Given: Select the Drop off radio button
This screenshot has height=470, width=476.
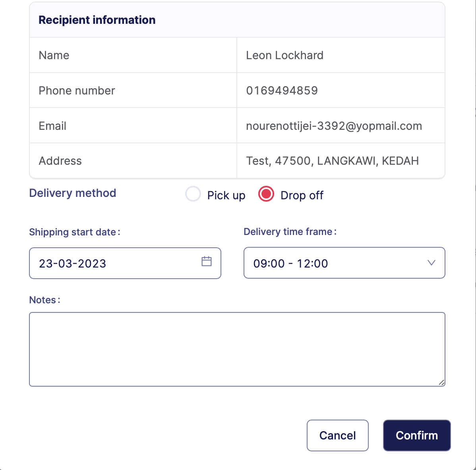Looking at the screenshot, I should 266,195.
